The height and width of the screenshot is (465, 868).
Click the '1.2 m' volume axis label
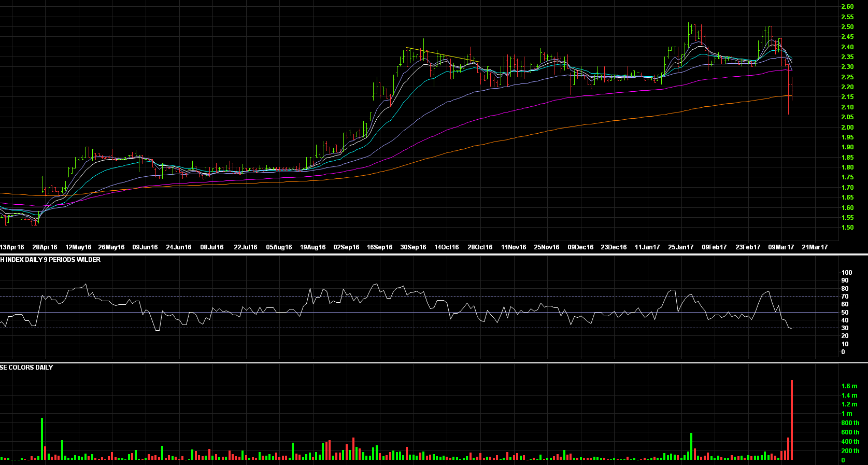pos(849,404)
